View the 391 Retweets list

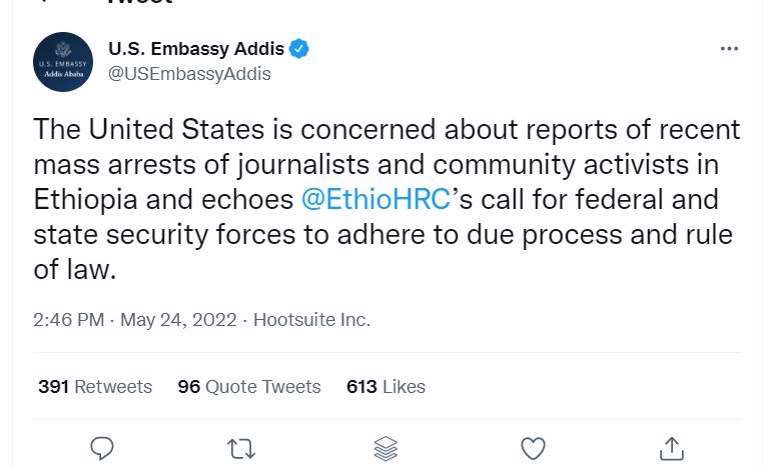click(95, 387)
